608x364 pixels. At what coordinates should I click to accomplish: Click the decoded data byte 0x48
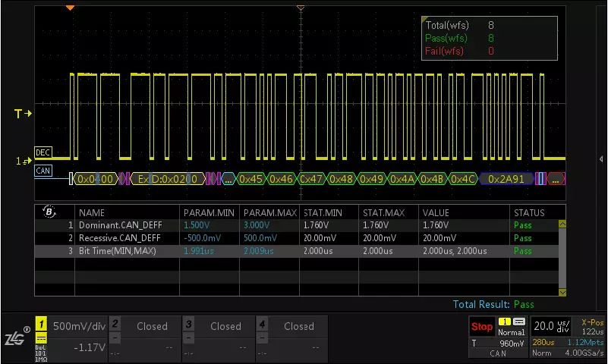click(342, 179)
